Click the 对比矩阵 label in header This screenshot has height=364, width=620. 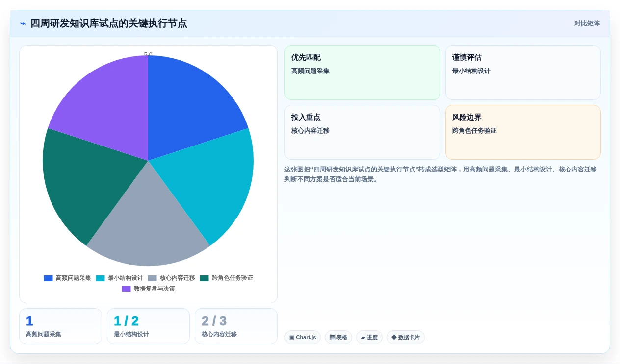(x=587, y=24)
